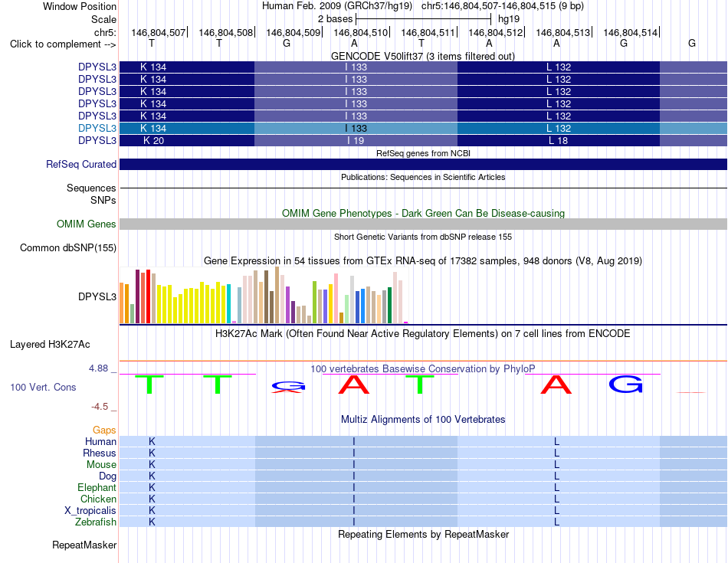728x563 pixels.
Task: Open the GTEx tissue expression bar chart
Action: click(x=264, y=295)
